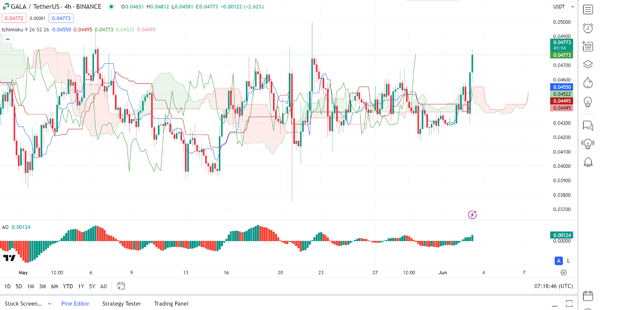
Task: Toggle log scale with L button
Action: [568, 261]
